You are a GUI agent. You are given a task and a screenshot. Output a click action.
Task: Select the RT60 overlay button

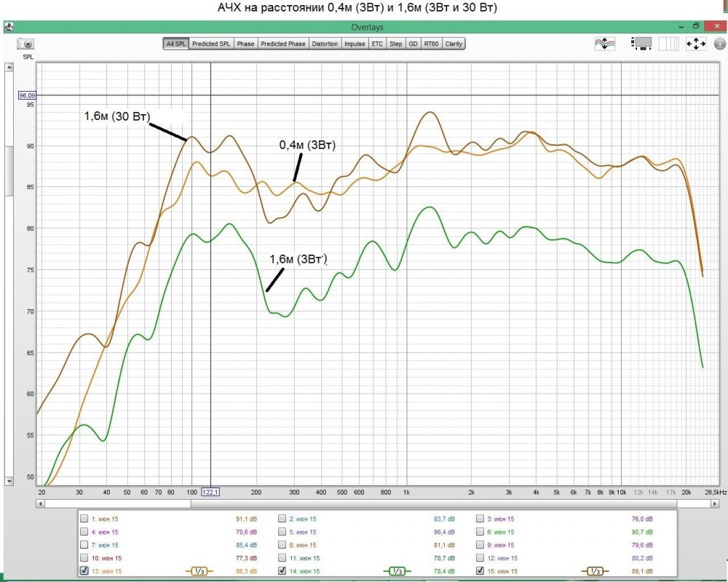click(431, 44)
